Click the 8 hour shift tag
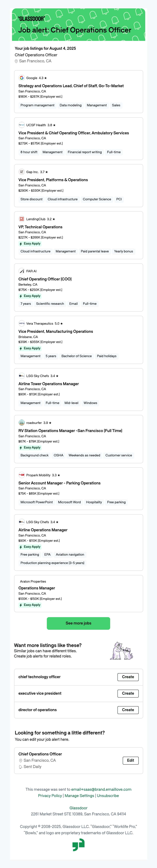The image size is (157, 868). click(x=29, y=152)
